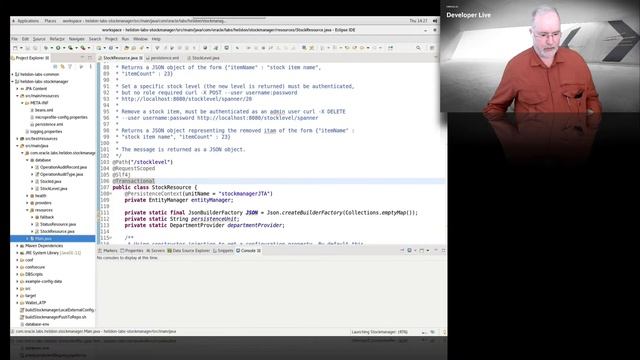Collapse the database package

(x=27, y=160)
